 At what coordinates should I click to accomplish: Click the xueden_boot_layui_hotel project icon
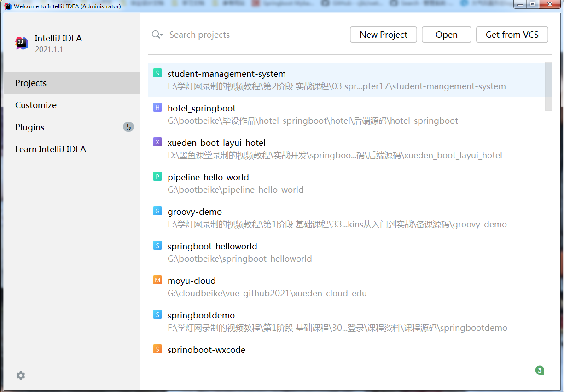pyautogui.click(x=157, y=142)
